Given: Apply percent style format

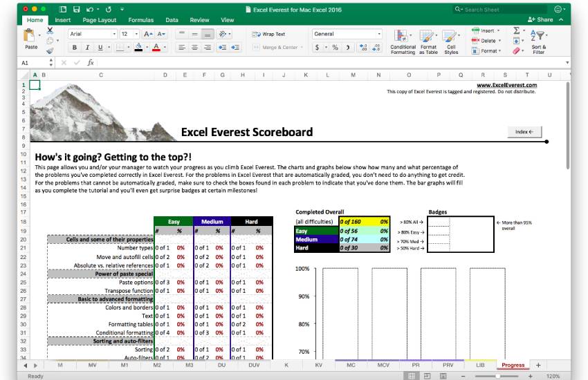Looking at the screenshot, I should point(336,48).
